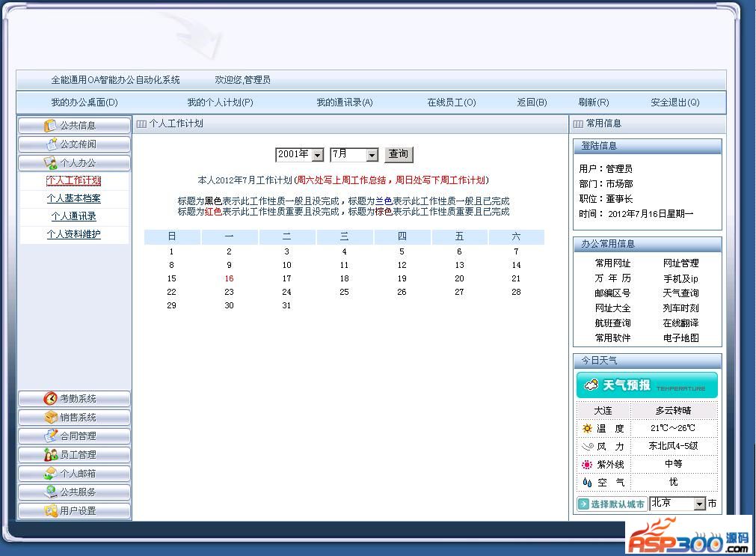Open the 邮编区号 link
Viewport: 756px width, 556px height.
(x=613, y=293)
